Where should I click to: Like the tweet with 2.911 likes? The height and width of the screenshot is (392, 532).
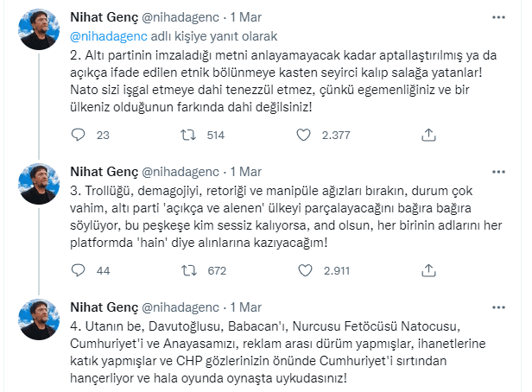301,270
